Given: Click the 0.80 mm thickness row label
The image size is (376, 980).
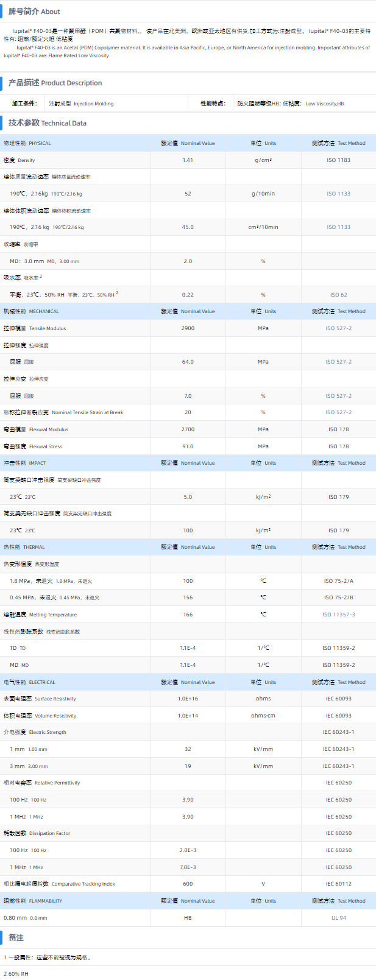Looking at the screenshot, I should coord(25,918).
